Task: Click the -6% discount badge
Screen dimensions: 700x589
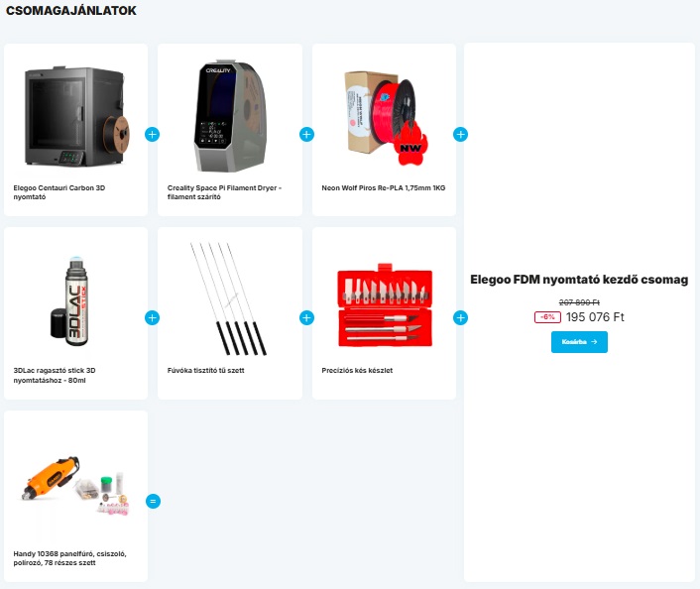Action: [x=547, y=317]
